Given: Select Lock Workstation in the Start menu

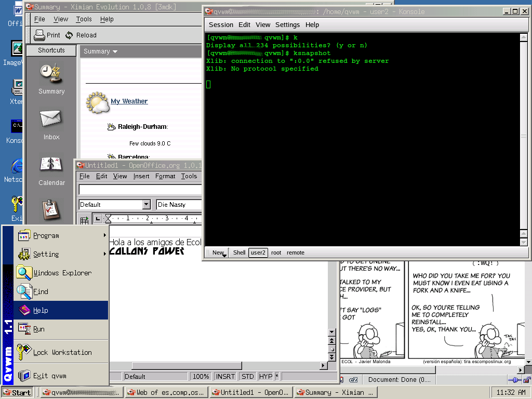Looking at the screenshot, I should tap(61, 352).
